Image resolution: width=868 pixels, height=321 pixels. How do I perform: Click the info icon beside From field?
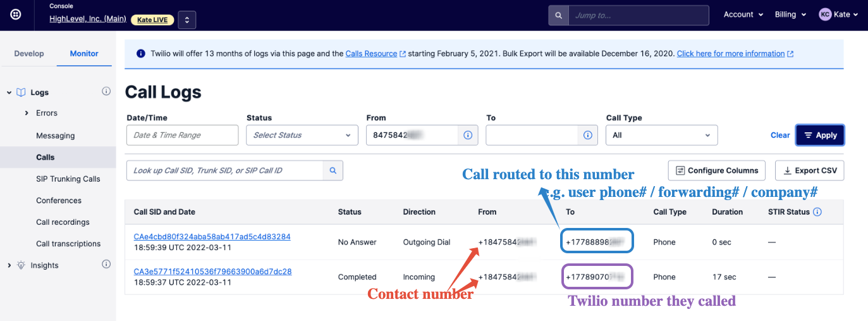click(x=468, y=135)
